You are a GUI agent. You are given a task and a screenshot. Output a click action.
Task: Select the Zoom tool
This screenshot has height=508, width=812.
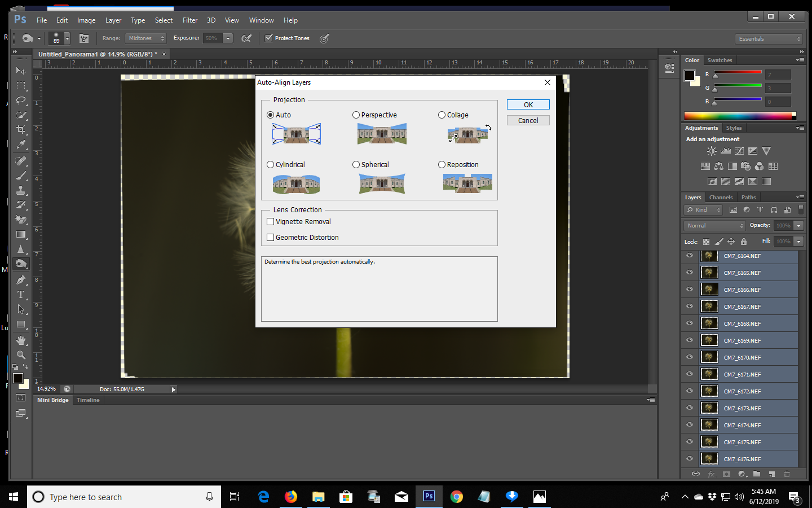pos(21,355)
